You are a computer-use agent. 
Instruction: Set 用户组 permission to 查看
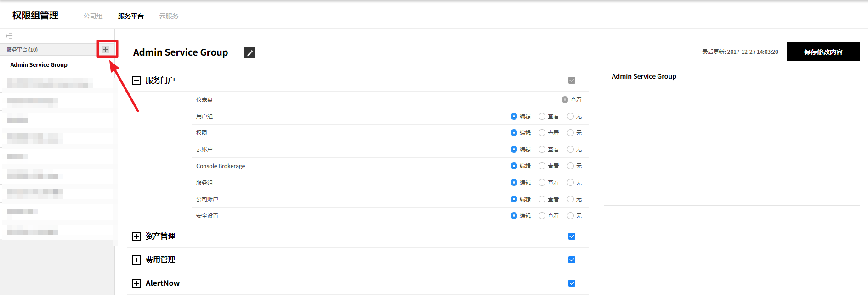[x=542, y=116]
